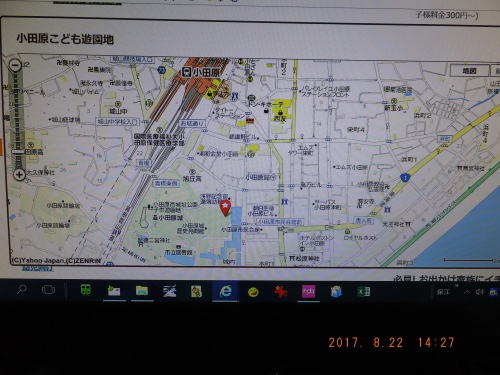
Task: Select the 小田原 station icon on the map
Action: coord(186,72)
